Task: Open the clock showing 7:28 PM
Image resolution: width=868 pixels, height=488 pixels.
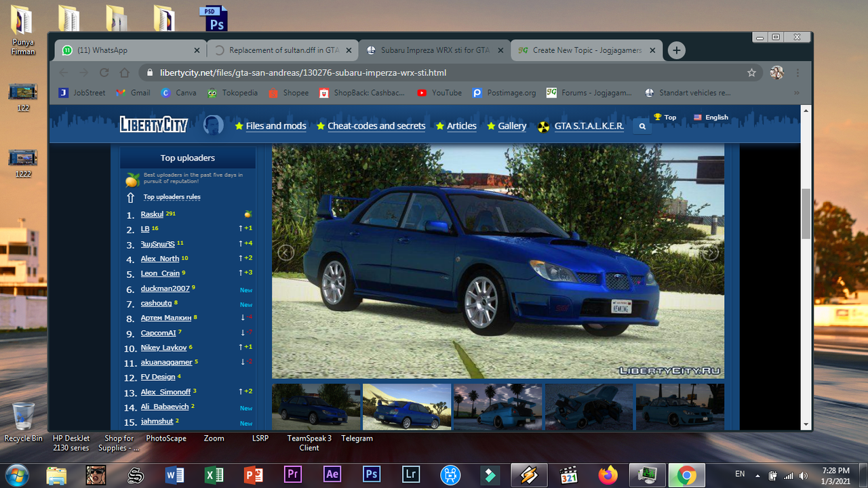Action: tap(835, 475)
